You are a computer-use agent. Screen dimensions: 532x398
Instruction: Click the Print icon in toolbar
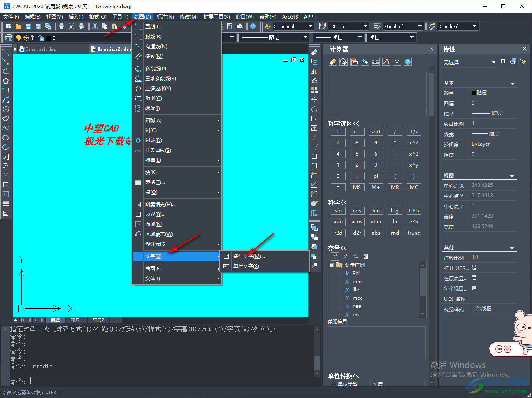(x=61, y=26)
